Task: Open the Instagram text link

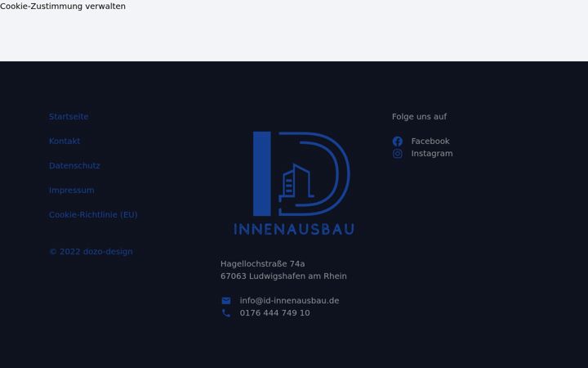Action: (432, 154)
